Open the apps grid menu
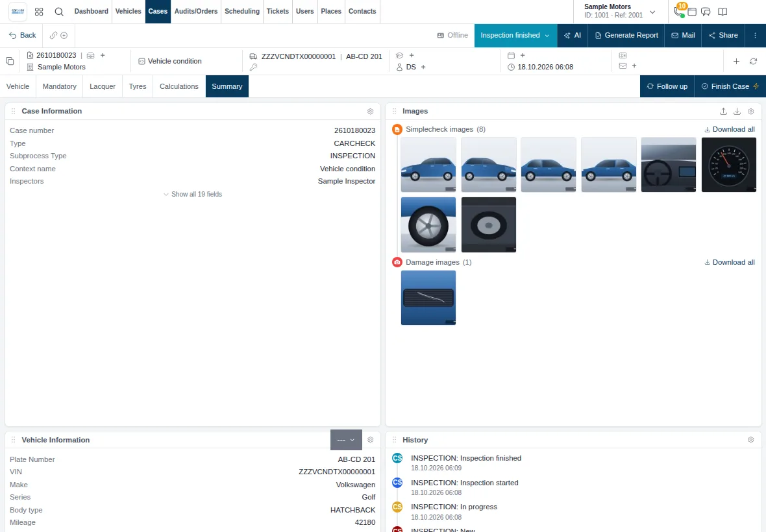The width and height of the screenshot is (766, 532). (x=39, y=12)
